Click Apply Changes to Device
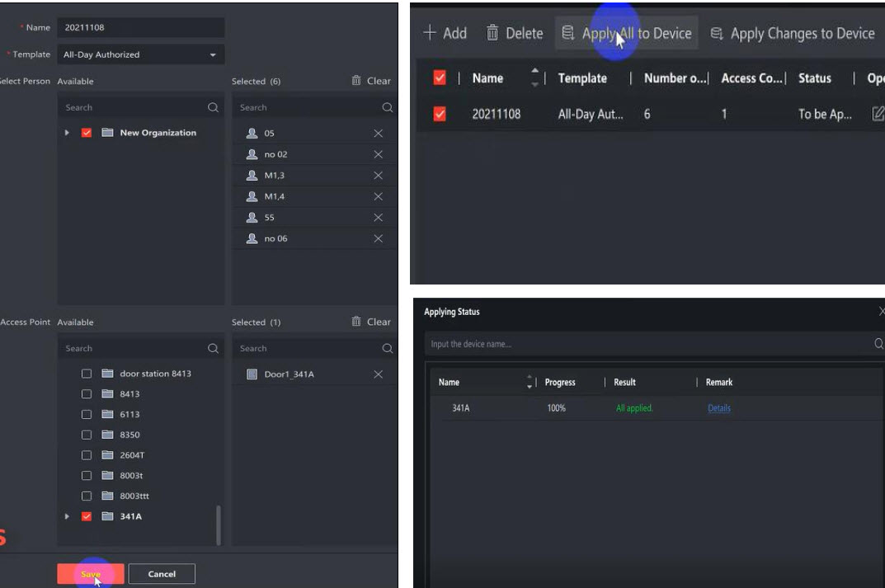Screen dimensions: 885x588 coord(792,34)
